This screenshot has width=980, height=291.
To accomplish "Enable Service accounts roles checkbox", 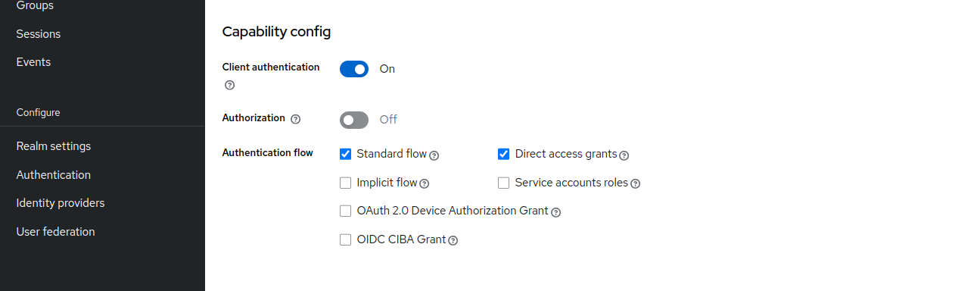I will pos(503,183).
